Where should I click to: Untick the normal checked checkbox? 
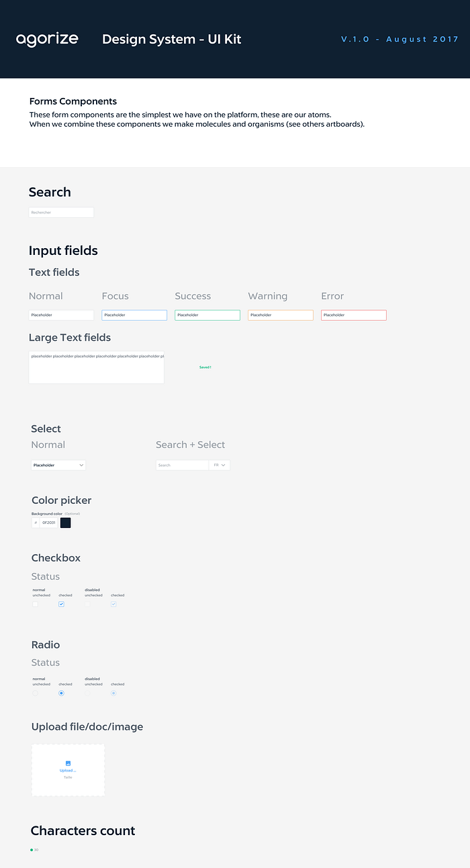(61, 604)
